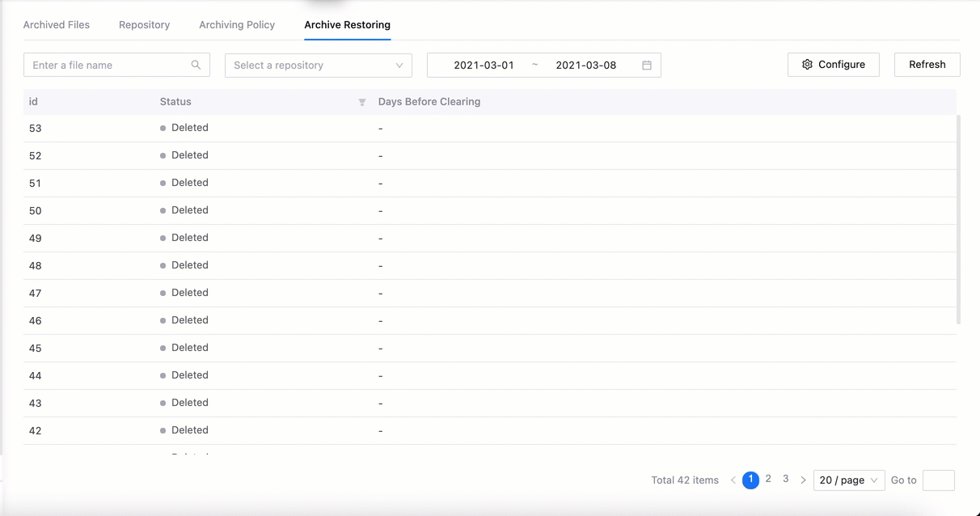Viewport: 980px width, 516px height.
Task: Click the table's vertical scrollbar
Action: [959, 218]
